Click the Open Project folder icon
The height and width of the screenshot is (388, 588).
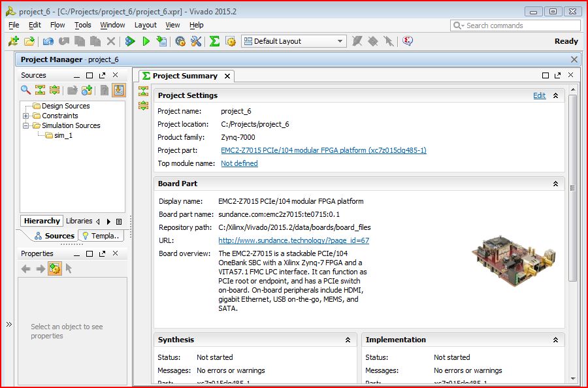tap(29, 41)
